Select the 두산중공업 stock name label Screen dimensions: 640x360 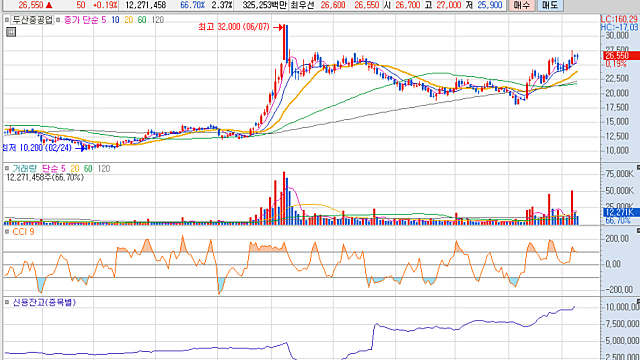click(32, 20)
